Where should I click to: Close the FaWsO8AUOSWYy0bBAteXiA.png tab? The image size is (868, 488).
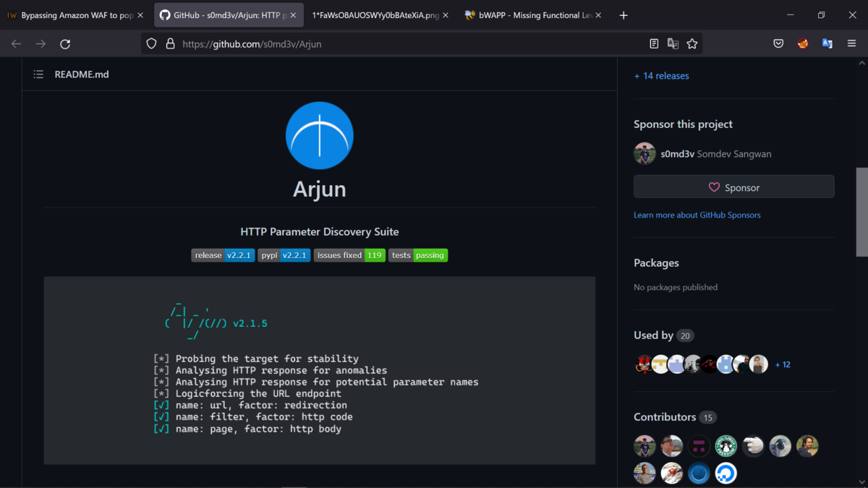point(446,15)
